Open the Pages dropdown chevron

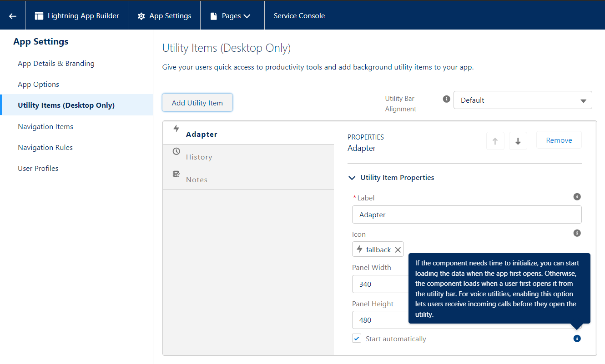[x=247, y=16]
